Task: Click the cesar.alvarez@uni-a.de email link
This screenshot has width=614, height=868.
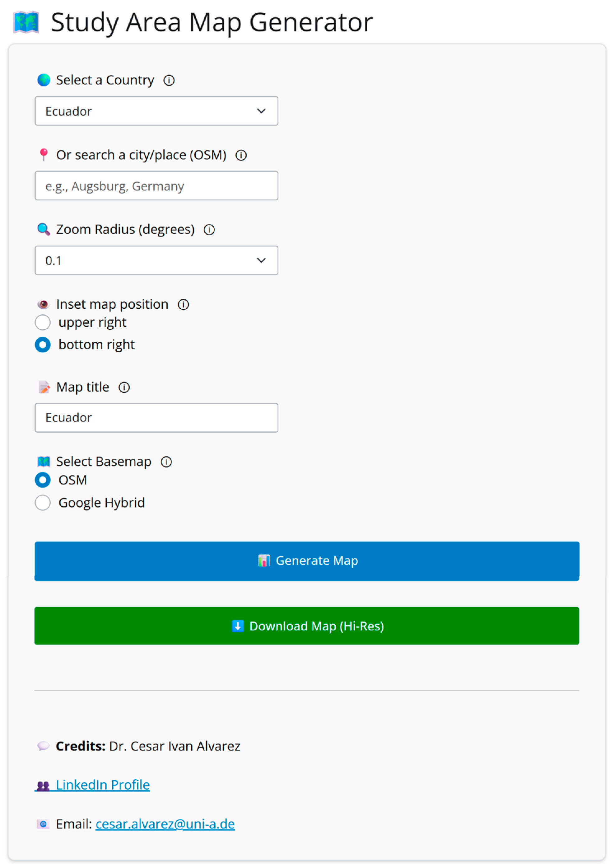Action: tap(165, 824)
